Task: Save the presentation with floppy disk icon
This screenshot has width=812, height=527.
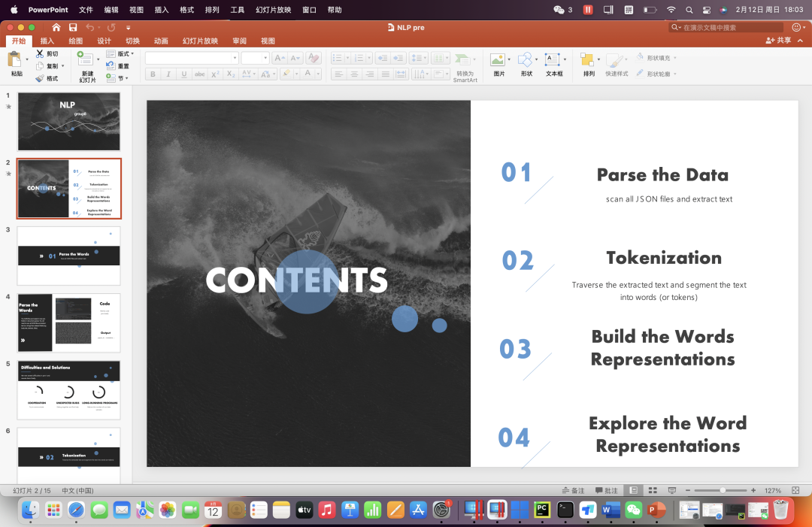Action: pos(73,27)
